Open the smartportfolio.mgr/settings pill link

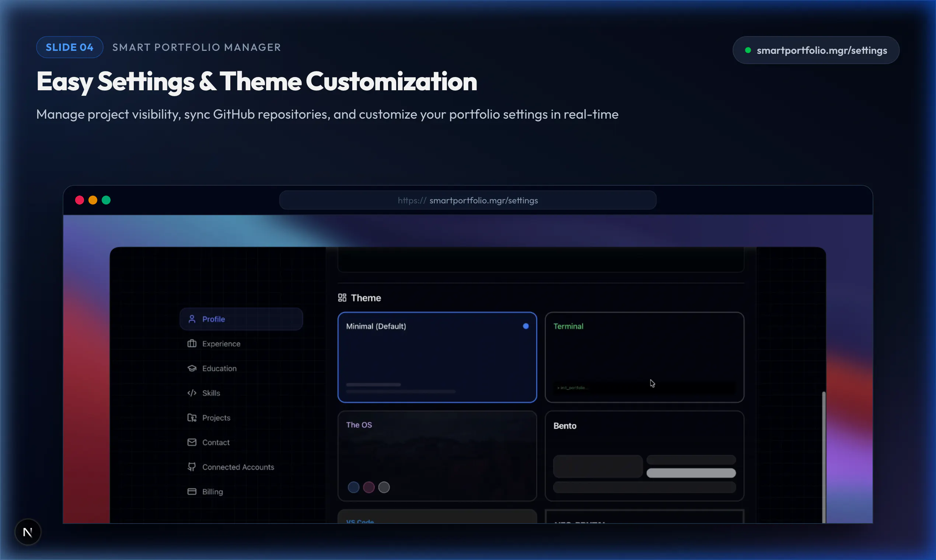pos(815,50)
